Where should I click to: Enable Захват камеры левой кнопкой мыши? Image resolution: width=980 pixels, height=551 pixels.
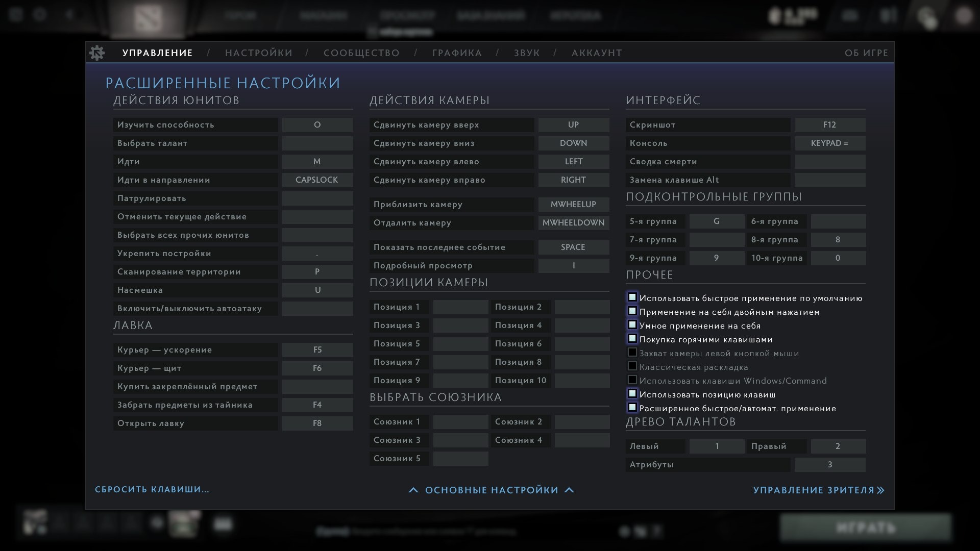[x=632, y=353]
